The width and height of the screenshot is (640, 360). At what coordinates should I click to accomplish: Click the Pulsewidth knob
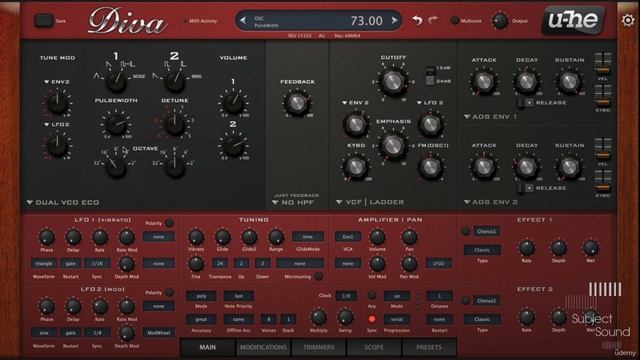tap(116, 124)
